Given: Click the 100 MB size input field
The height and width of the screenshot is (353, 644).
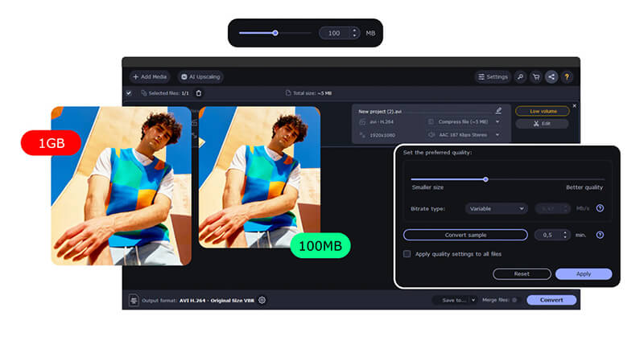Looking at the screenshot, I should pyautogui.click(x=335, y=33).
